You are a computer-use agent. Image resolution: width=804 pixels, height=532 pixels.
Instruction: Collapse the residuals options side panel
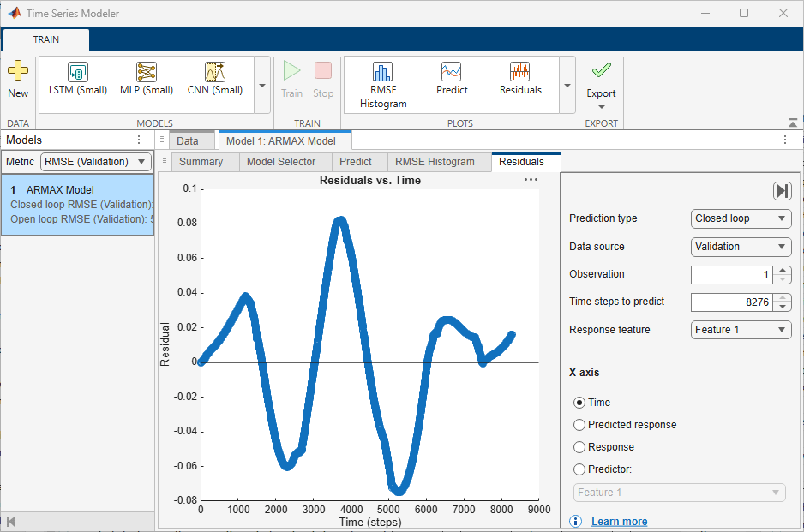pos(782,191)
